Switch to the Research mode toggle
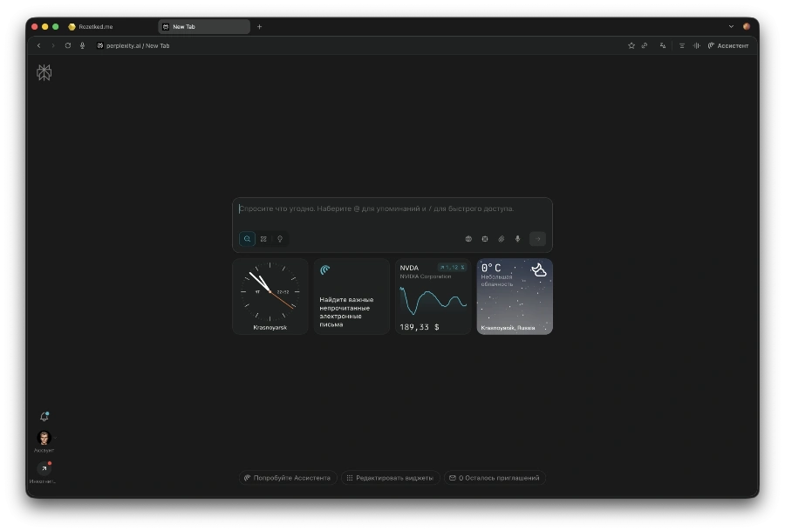Screen dimensions: 785x532 click(263, 239)
